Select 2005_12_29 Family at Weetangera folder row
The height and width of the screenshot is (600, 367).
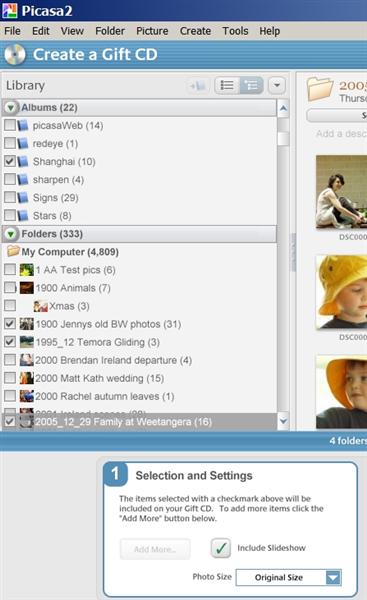pyautogui.click(x=139, y=422)
